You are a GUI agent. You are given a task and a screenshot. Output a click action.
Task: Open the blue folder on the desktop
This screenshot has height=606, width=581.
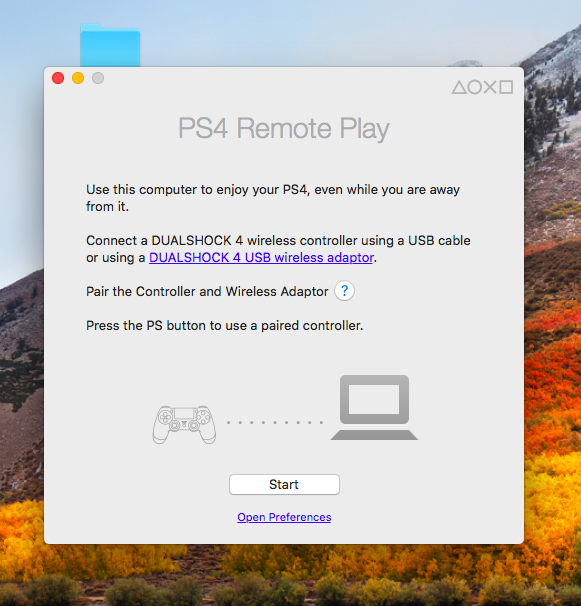click(110, 45)
